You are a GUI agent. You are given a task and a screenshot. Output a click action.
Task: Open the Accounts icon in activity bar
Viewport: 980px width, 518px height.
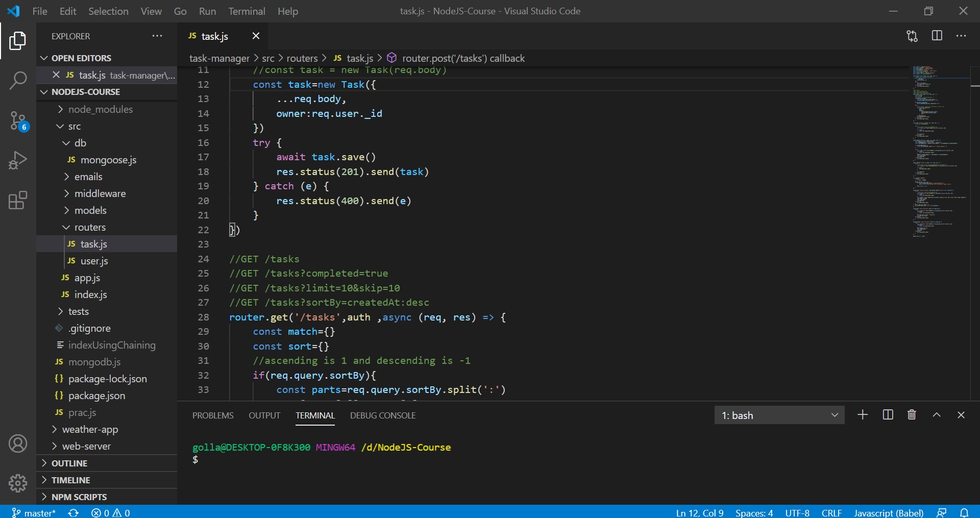click(x=18, y=443)
